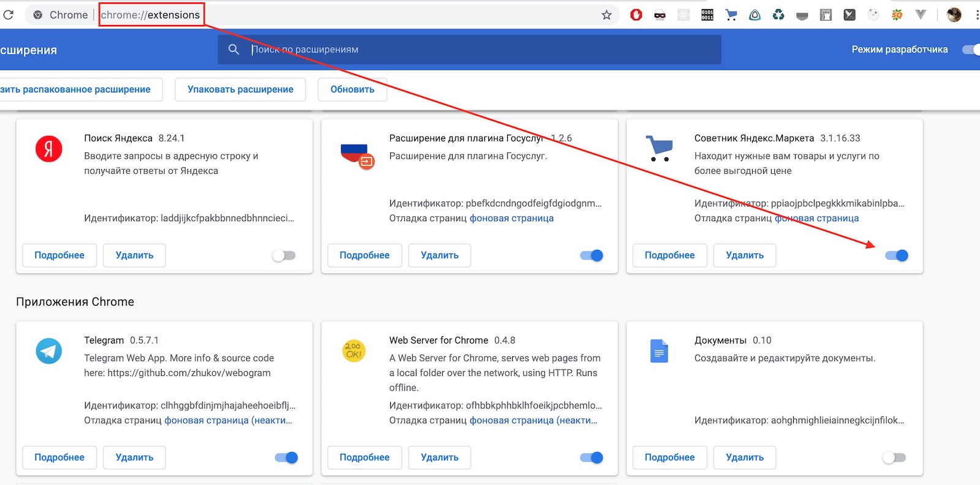Viewport: 980px width, 485px height.
Task: Remove the Gosuslugi plugin with Удалить
Action: (x=439, y=255)
